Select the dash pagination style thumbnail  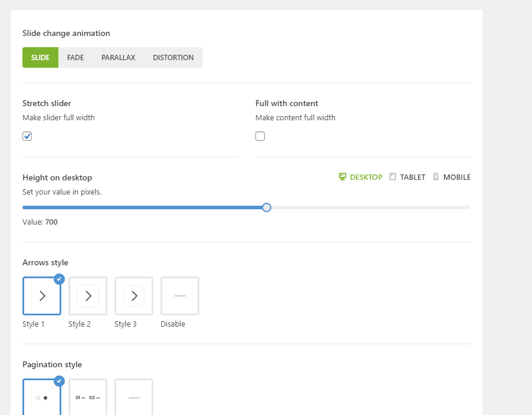134,397
